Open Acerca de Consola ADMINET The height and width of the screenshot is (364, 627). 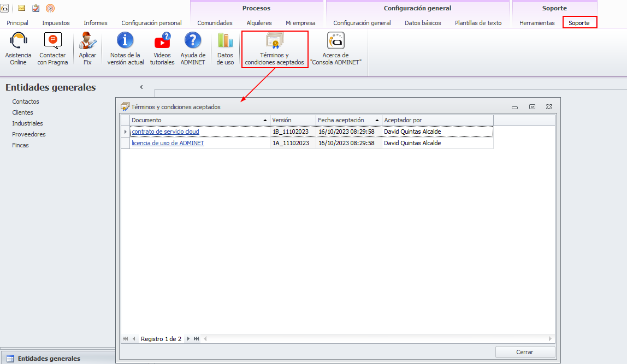[335, 49]
